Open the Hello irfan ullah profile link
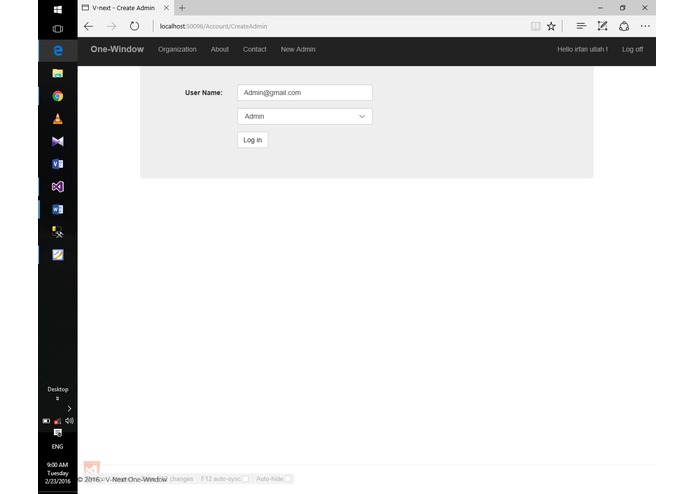 [582, 49]
